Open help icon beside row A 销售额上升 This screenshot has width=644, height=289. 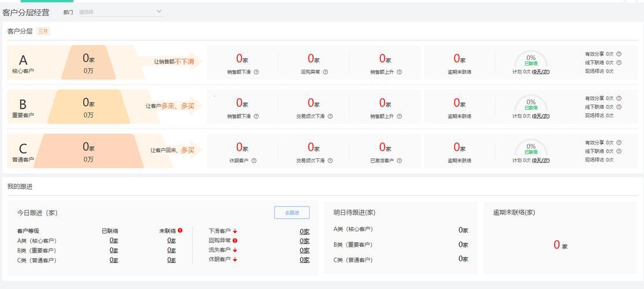[399, 72]
